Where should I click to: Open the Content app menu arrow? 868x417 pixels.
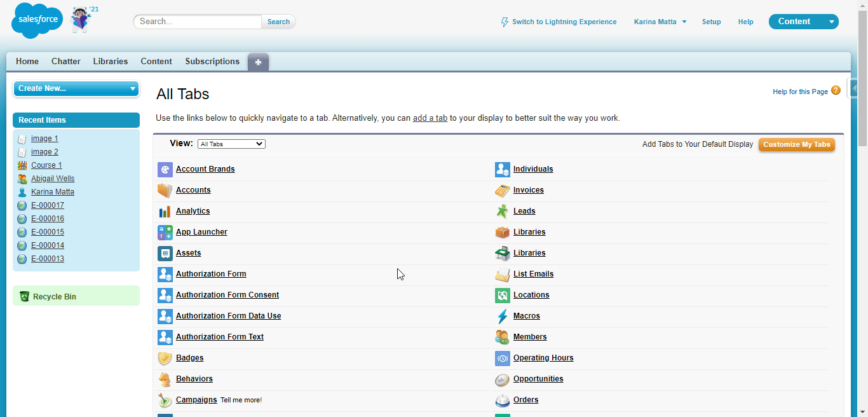point(831,22)
